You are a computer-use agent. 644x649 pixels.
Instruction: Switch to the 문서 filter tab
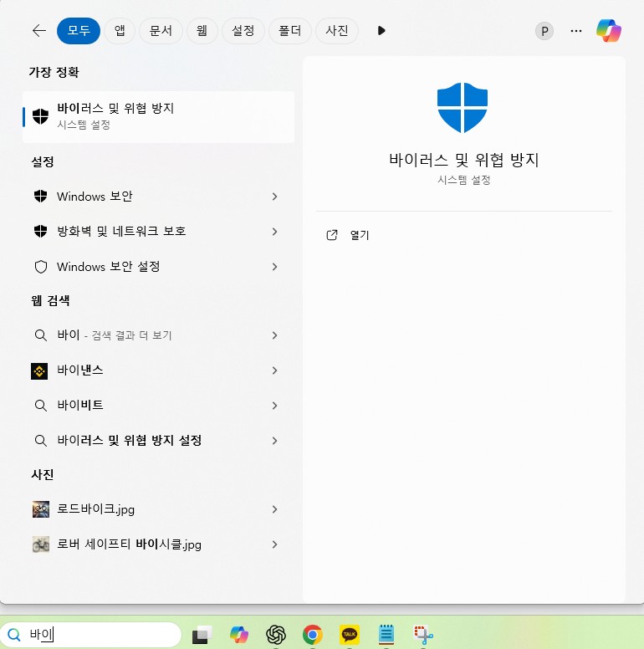click(161, 31)
